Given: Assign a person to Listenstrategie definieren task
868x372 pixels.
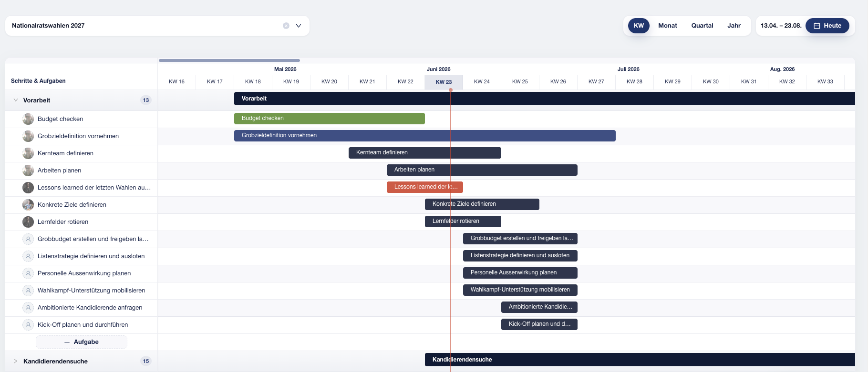Looking at the screenshot, I should tap(28, 256).
